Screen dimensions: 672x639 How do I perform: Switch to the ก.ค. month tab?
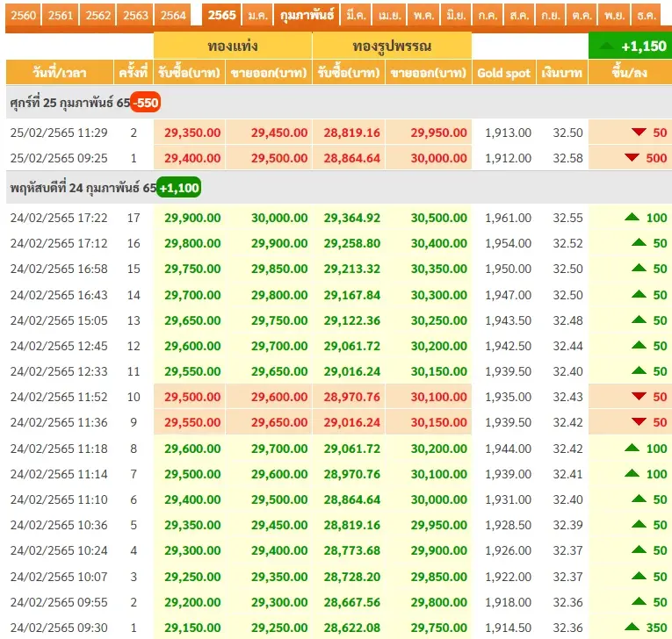pos(488,16)
